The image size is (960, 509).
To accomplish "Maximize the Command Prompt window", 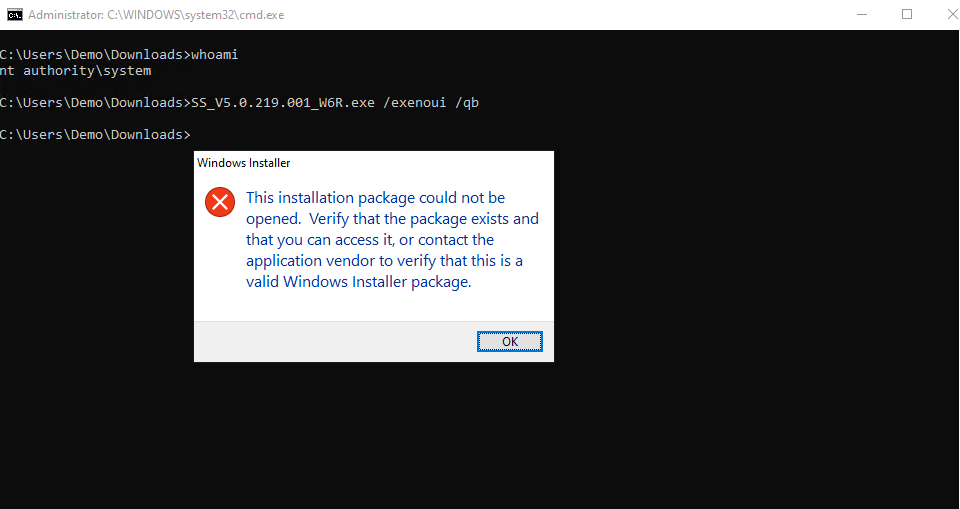I will click(x=907, y=15).
